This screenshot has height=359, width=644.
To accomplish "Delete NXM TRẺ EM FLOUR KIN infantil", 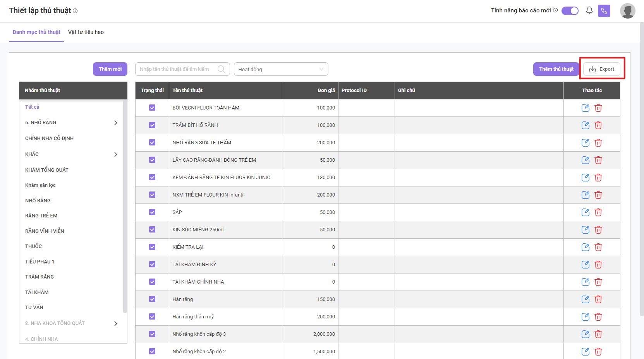I will point(598,195).
